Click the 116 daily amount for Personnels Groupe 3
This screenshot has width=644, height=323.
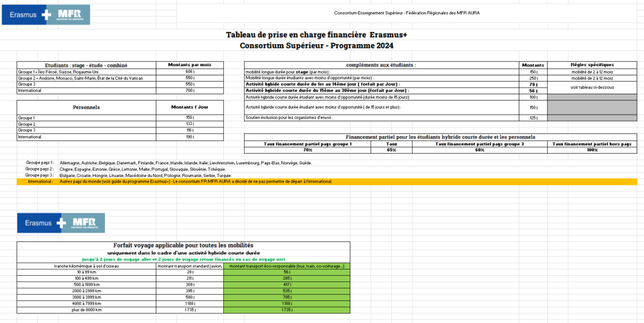point(190,130)
